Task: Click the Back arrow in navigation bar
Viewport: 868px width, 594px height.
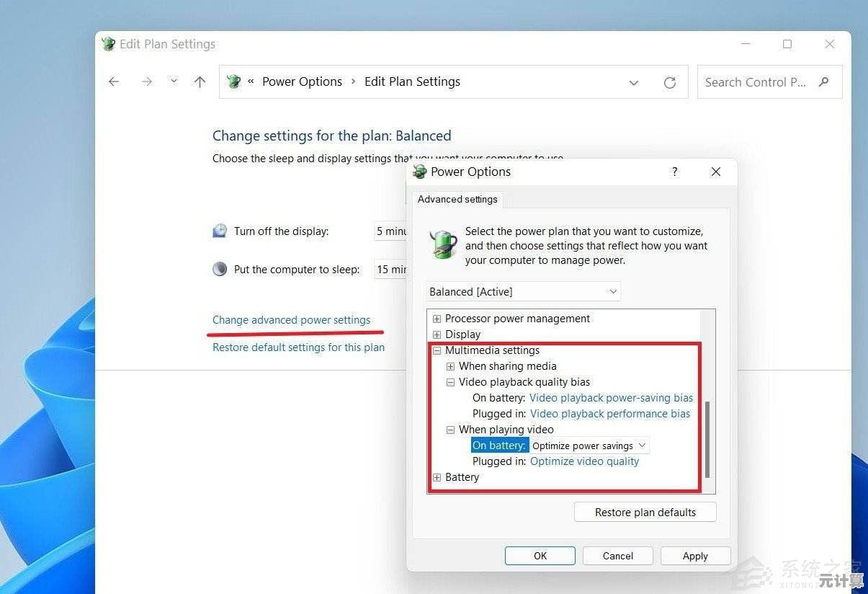Action: pos(114,82)
